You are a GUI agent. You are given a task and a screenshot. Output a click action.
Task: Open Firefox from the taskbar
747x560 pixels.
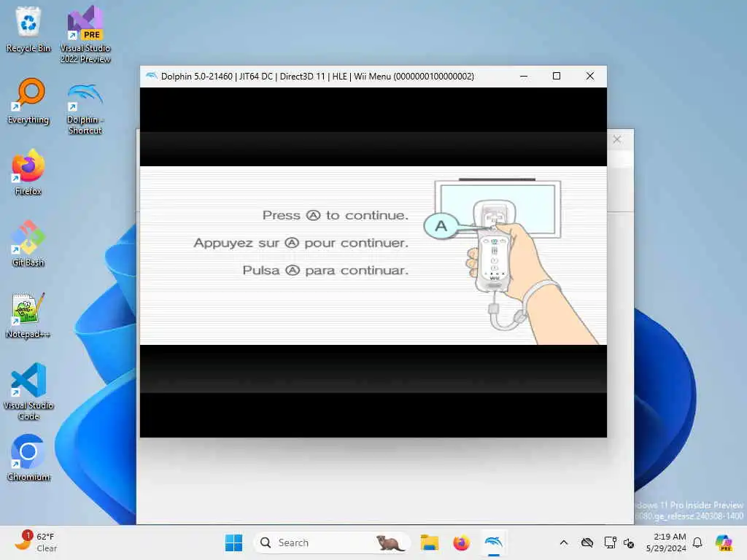click(x=461, y=542)
